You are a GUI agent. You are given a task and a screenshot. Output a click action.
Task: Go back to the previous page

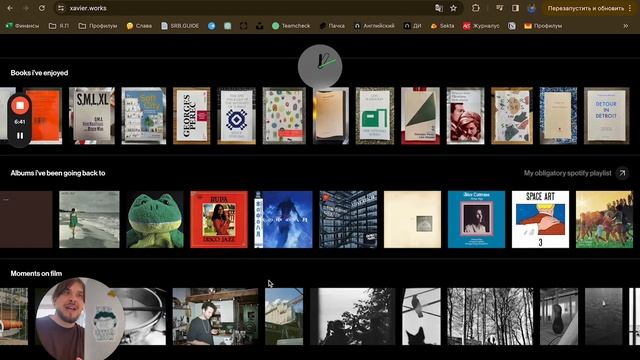click(10, 8)
